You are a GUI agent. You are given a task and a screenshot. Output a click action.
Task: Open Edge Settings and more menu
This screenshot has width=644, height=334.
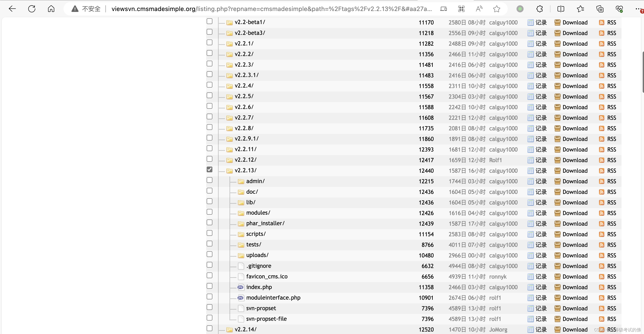coord(638,9)
